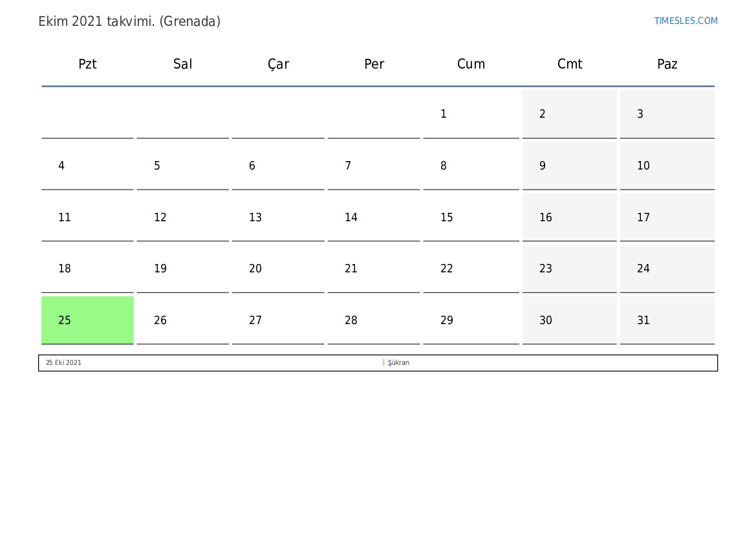Screen dimensions: 756x535
Task: Select day 15 under Cum
Action: (x=471, y=217)
